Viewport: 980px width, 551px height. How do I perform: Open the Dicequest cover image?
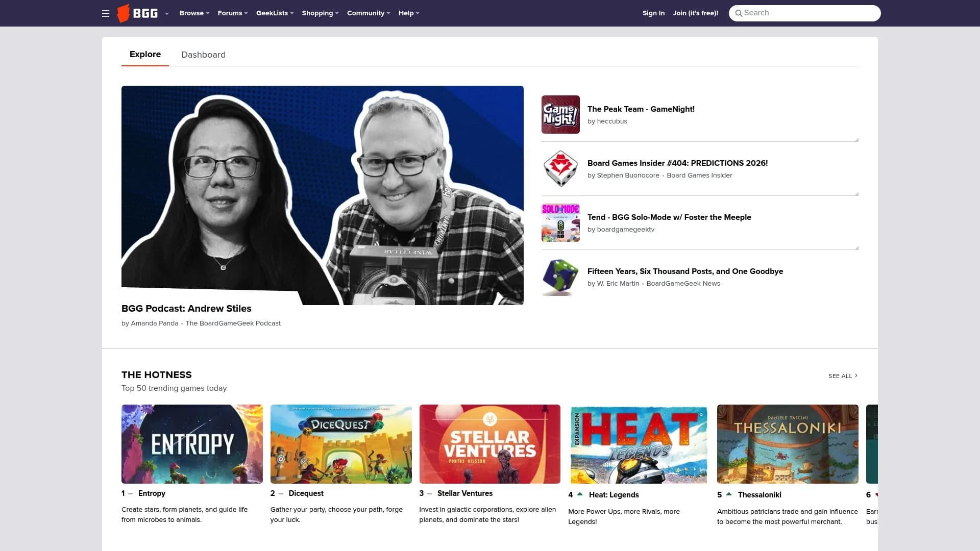pyautogui.click(x=341, y=444)
